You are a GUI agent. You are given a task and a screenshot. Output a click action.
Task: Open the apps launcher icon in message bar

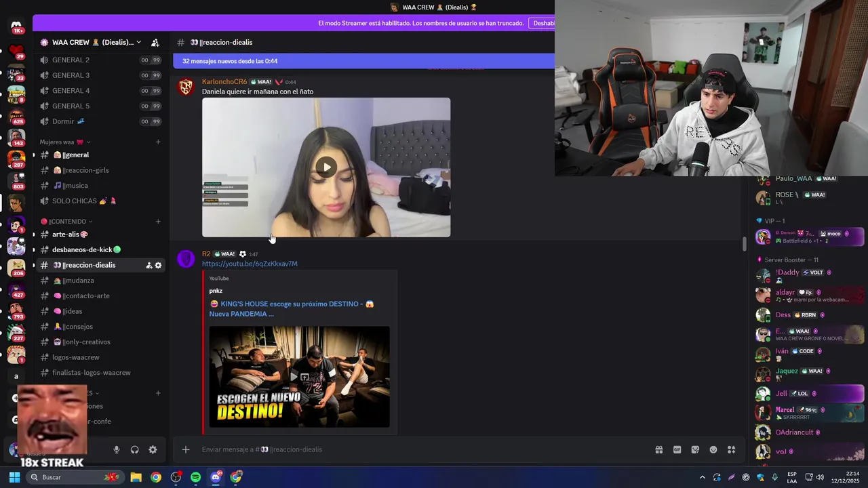click(x=731, y=449)
